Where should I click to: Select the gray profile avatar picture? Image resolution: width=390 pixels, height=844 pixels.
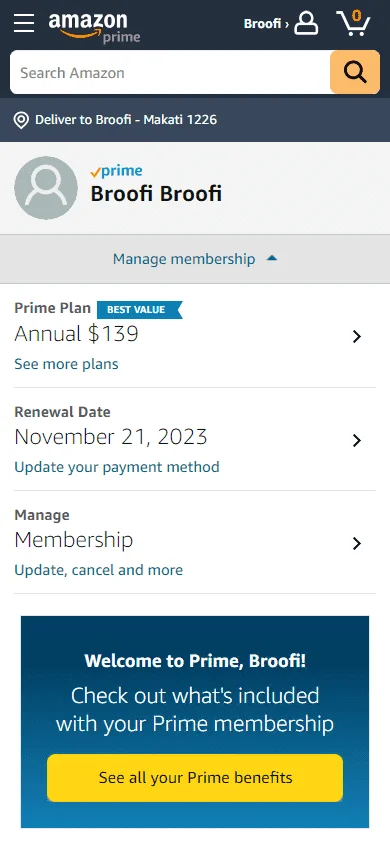46,188
